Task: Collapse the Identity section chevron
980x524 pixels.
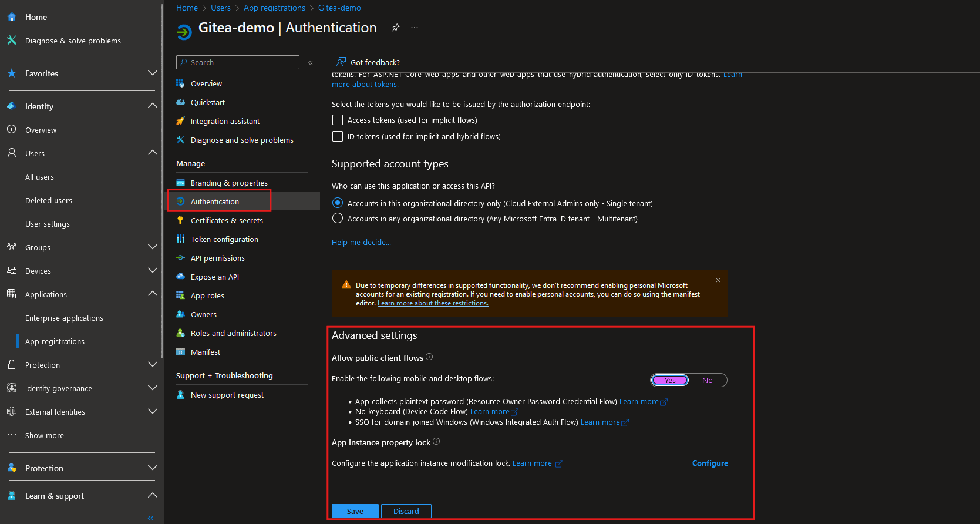Action: [153, 106]
